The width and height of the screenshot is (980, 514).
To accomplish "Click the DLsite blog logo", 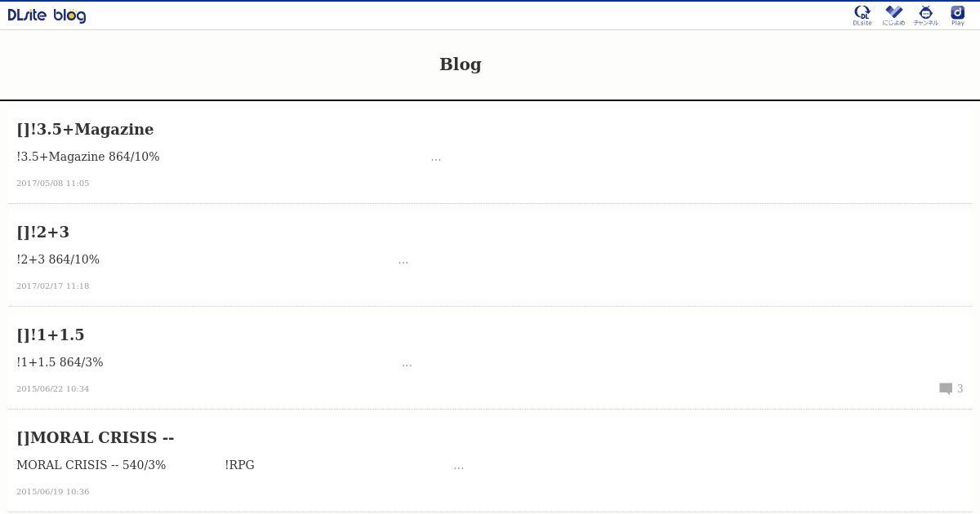I will pyautogui.click(x=47, y=16).
